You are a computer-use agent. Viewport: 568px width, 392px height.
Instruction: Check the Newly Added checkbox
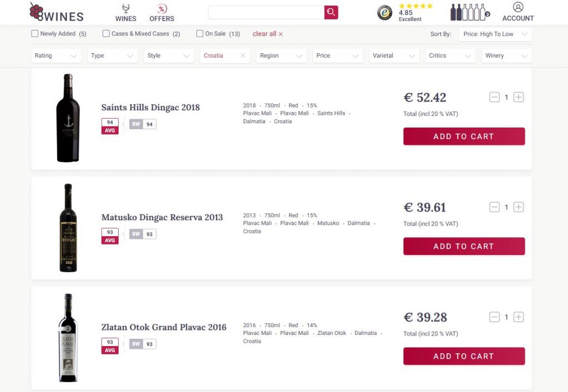point(35,34)
